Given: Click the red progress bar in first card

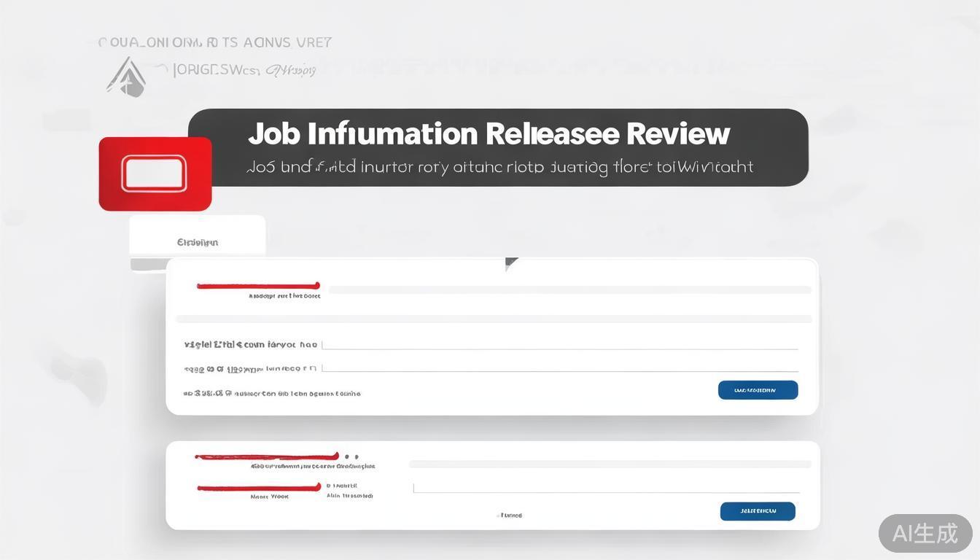Looking at the screenshot, I should tap(258, 287).
